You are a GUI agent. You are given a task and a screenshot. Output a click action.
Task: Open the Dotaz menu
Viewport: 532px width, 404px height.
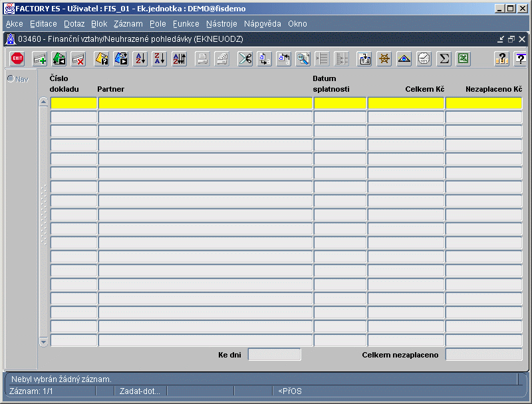pos(74,24)
